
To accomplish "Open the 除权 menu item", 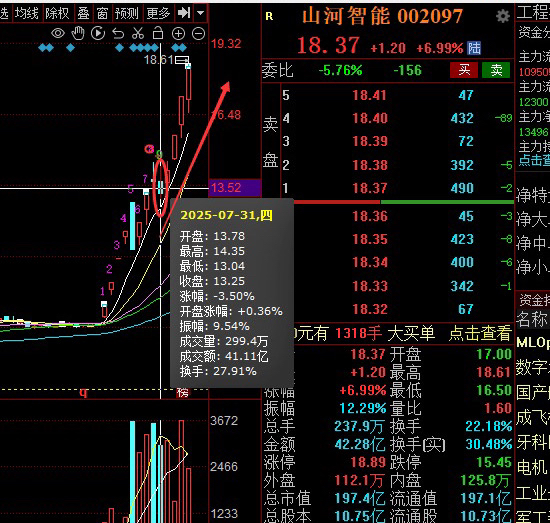I will pos(57,14).
